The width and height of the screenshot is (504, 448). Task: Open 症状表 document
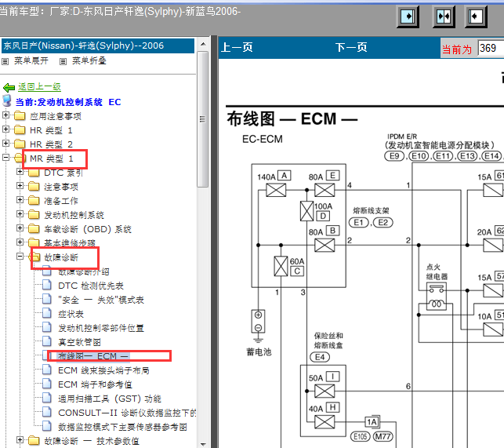71,314
